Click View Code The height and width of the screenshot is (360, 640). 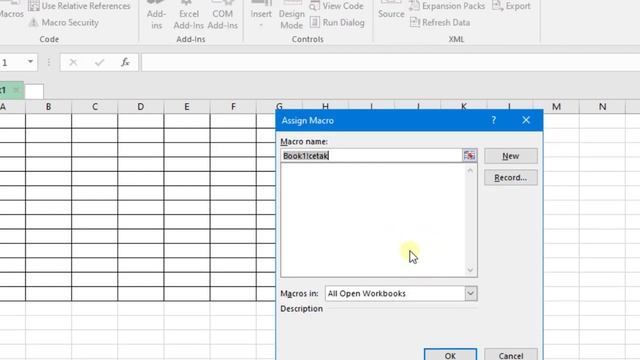pos(337,6)
